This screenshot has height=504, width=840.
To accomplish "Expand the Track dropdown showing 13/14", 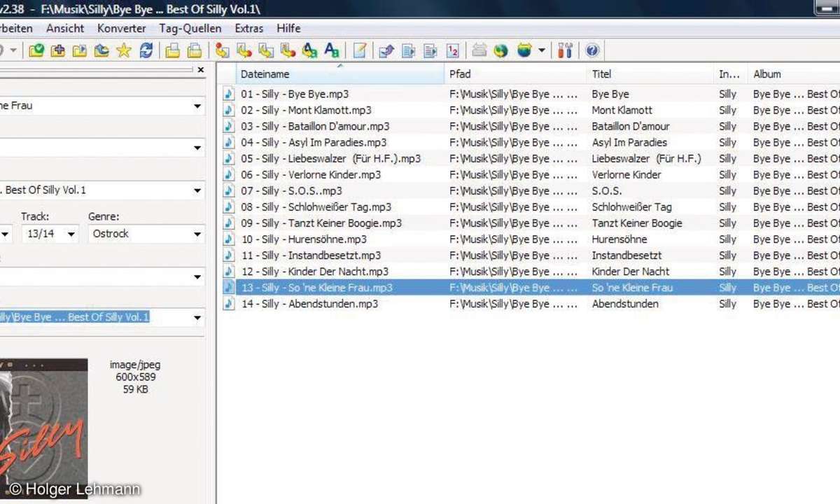I will 71,234.
